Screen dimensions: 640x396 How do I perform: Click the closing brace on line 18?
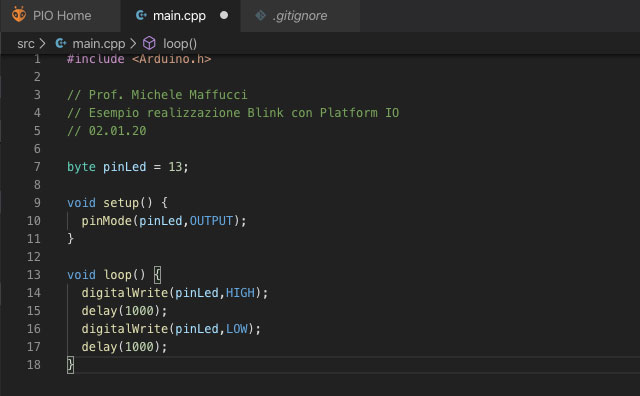(x=71, y=365)
